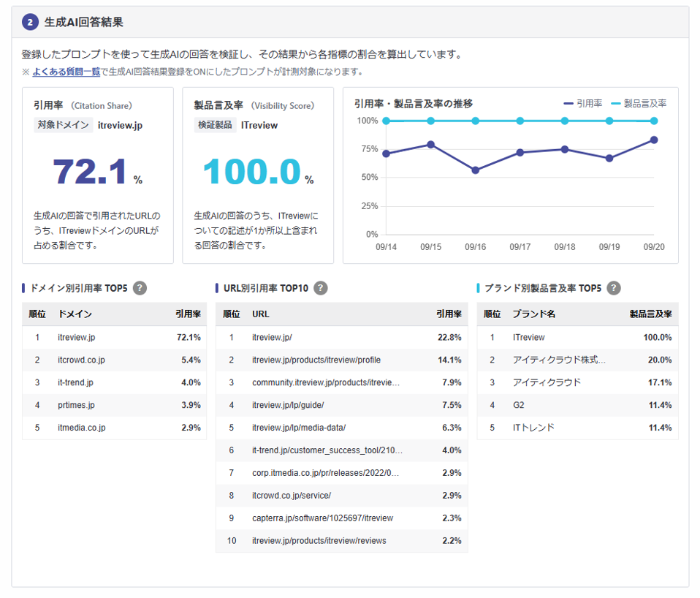Click the corp.itmedia.co.jp/pr/releases URL row

click(x=342, y=473)
